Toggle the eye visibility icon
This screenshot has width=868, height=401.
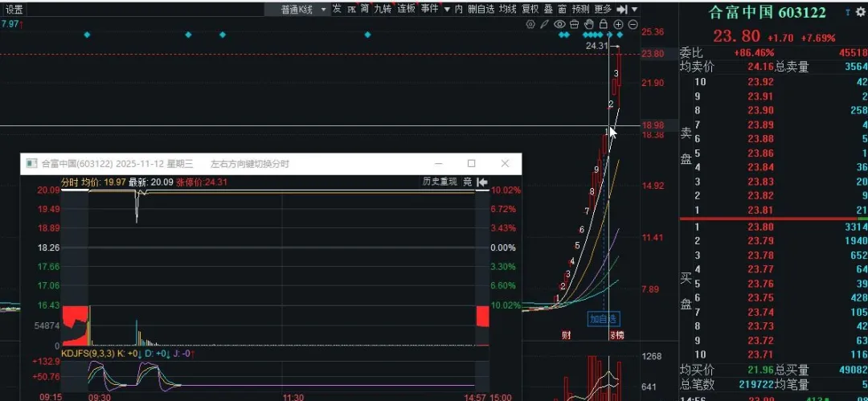[x=559, y=24]
